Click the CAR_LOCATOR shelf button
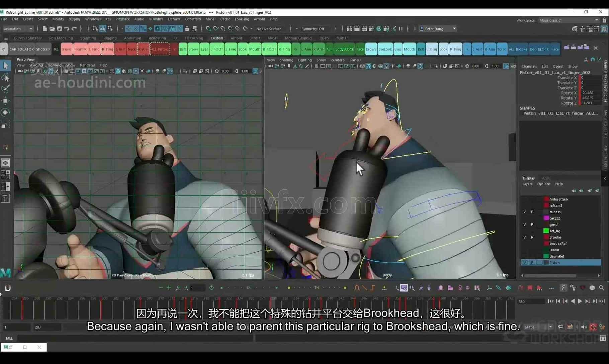609x364 pixels. tap(21, 49)
